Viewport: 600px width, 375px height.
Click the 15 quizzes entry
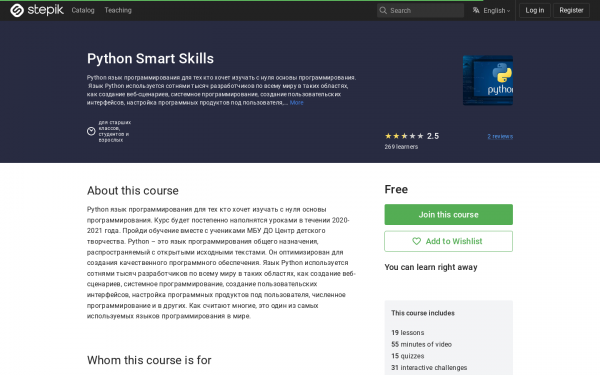tap(408, 356)
